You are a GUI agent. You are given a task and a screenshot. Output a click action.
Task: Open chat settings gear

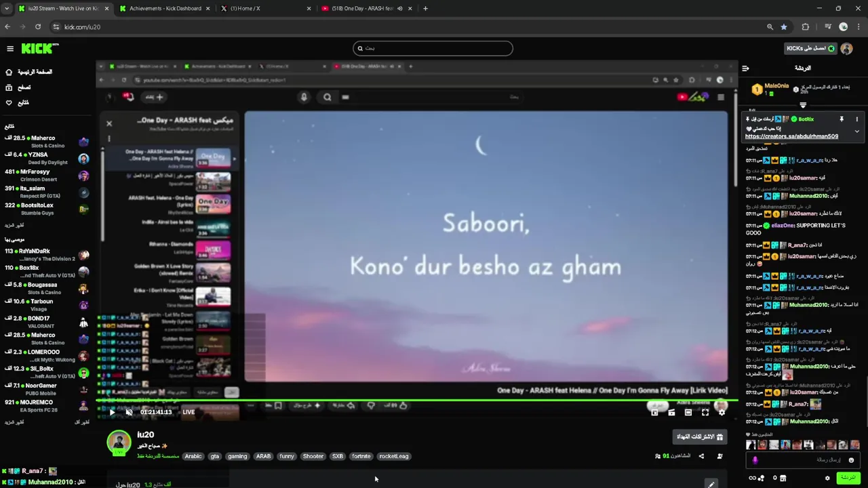click(827, 478)
